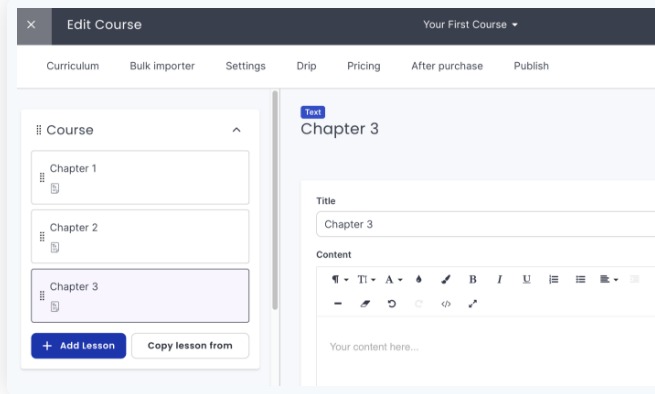Expand the editor to fullscreen
The image size is (655, 394).
(472, 304)
